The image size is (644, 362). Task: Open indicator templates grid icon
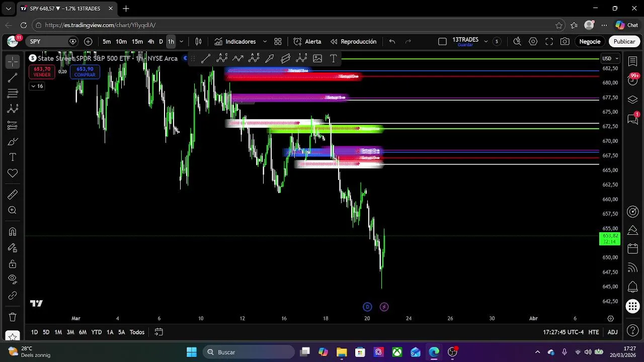click(x=278, y=42)
